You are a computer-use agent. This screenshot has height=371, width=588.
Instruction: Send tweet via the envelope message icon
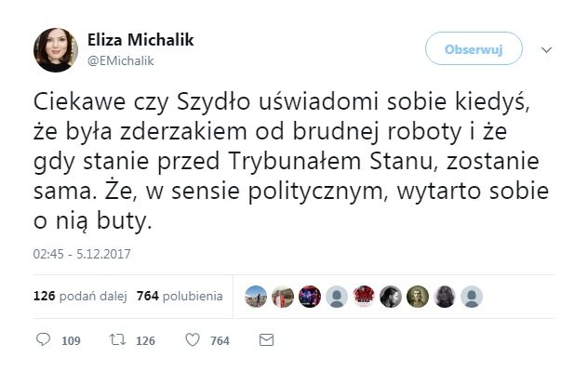266,340
